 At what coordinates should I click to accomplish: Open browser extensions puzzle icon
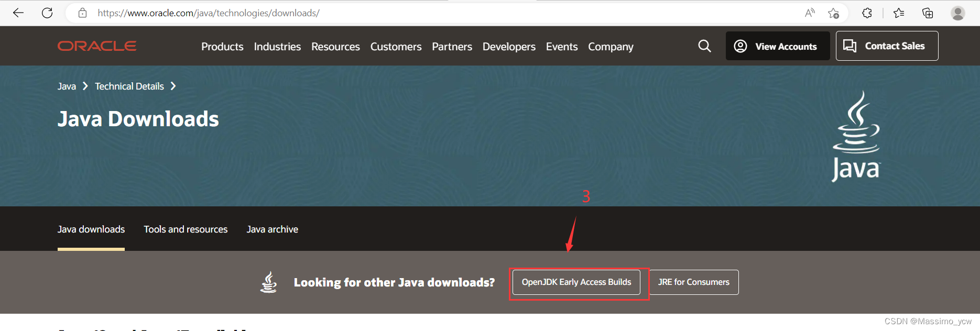click(867, 13)
